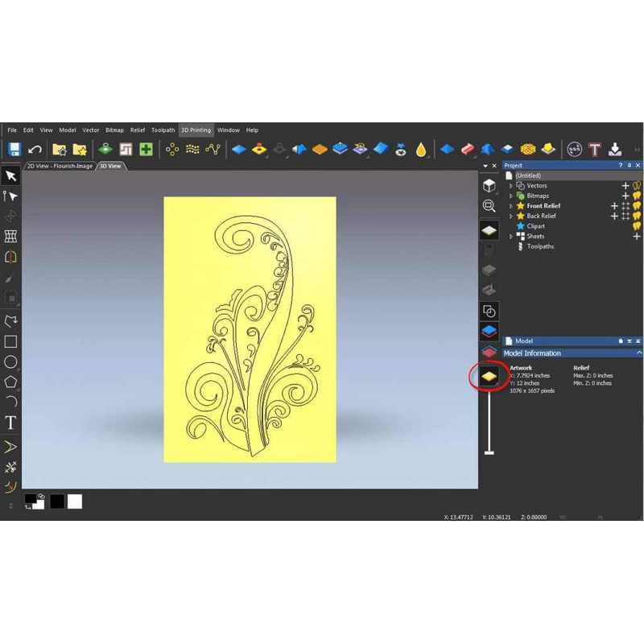
Task: Click the Undo arrow icon
Action: point(35,149)
